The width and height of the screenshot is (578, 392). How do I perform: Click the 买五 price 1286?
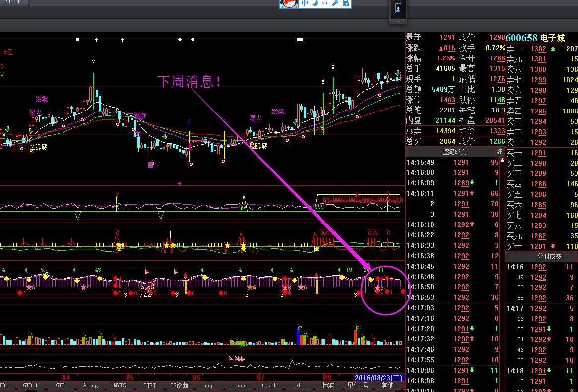[538, 194]
